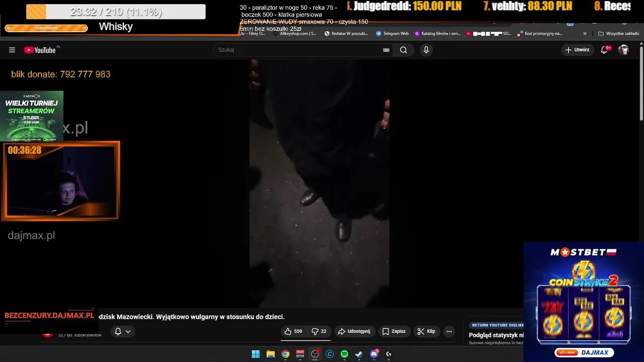This screenshot has height=362, width=644.
Task: Click the Mostbet Coin Strike 2 ad
Action: pyautogui.click(x=584, y=302)
